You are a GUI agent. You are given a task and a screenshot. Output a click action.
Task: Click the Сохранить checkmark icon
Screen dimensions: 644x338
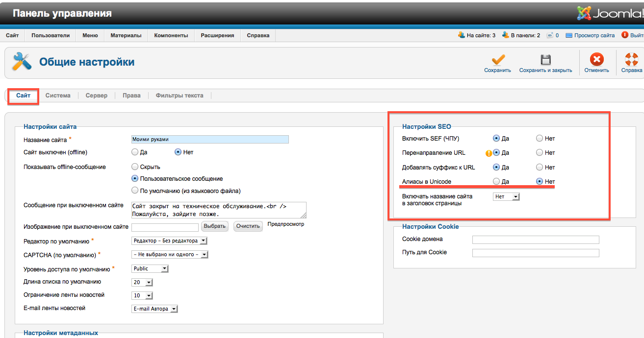tap(498, 60)
